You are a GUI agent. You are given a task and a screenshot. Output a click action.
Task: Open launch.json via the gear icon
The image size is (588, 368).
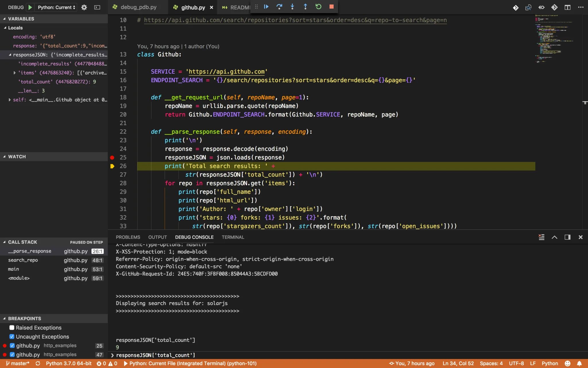point(84,7)
